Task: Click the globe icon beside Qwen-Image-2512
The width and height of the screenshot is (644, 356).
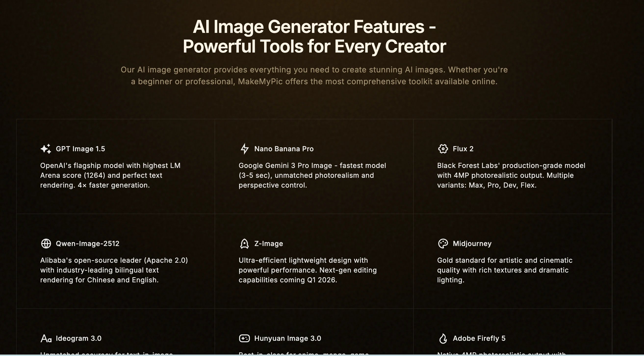Action: coord(46,244)
